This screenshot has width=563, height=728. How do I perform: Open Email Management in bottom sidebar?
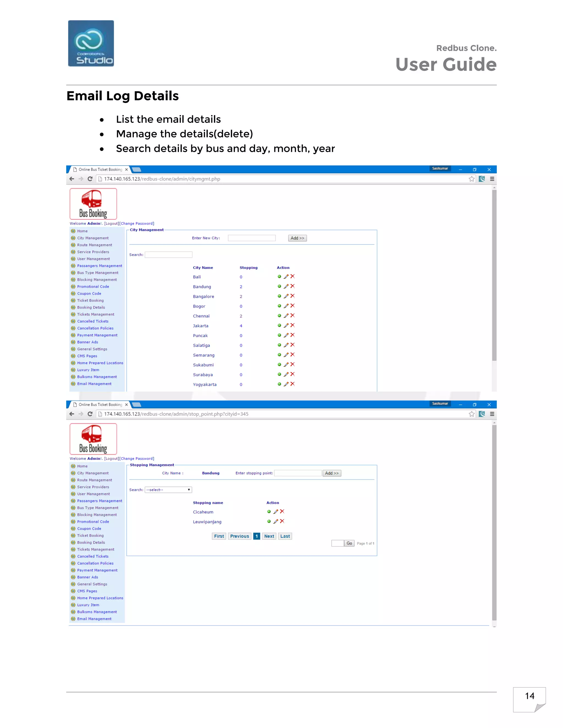coord(94,619)
